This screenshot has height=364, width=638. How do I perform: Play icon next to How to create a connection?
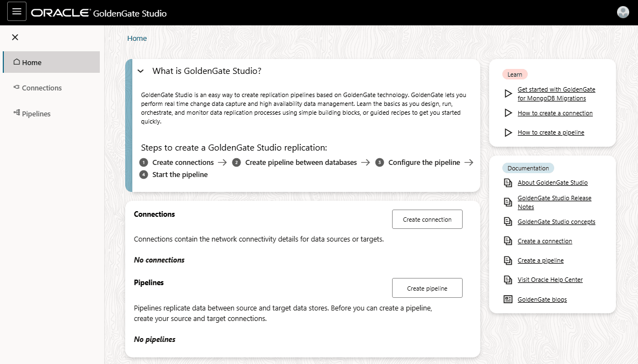point(508,113)
